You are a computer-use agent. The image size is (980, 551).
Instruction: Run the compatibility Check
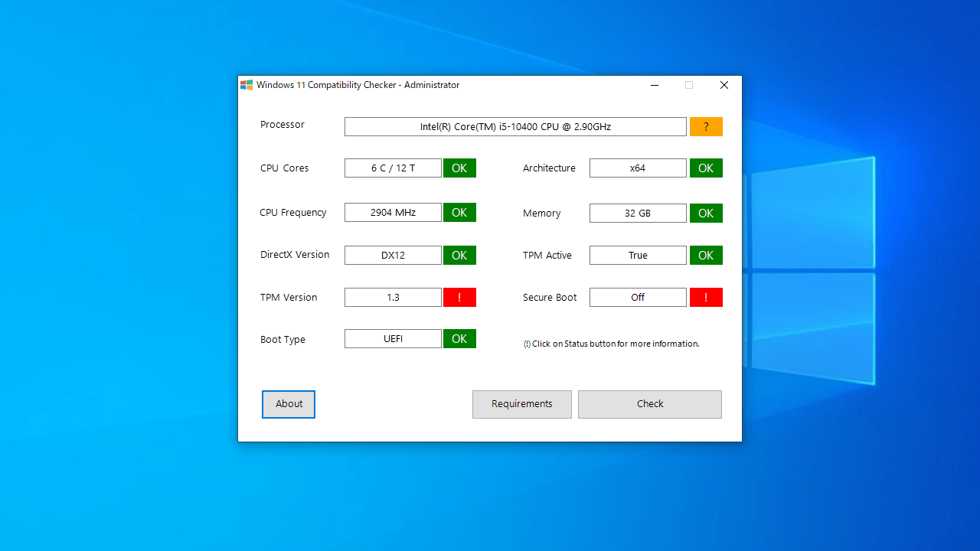[x=649, y=403]
